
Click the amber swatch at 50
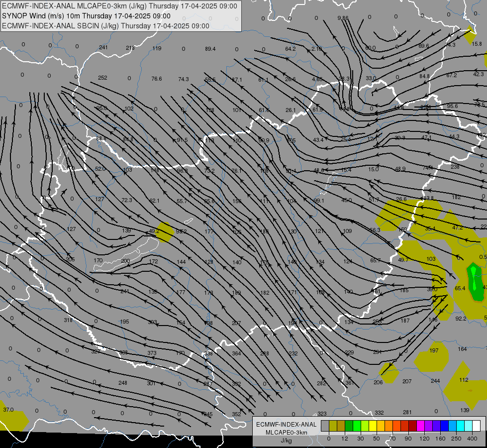point(381,426)
